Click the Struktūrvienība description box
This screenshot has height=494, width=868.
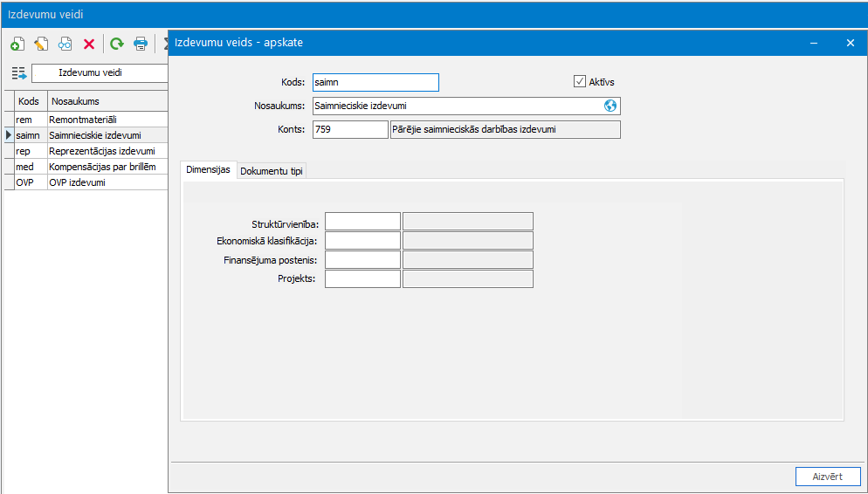[468, 222]
